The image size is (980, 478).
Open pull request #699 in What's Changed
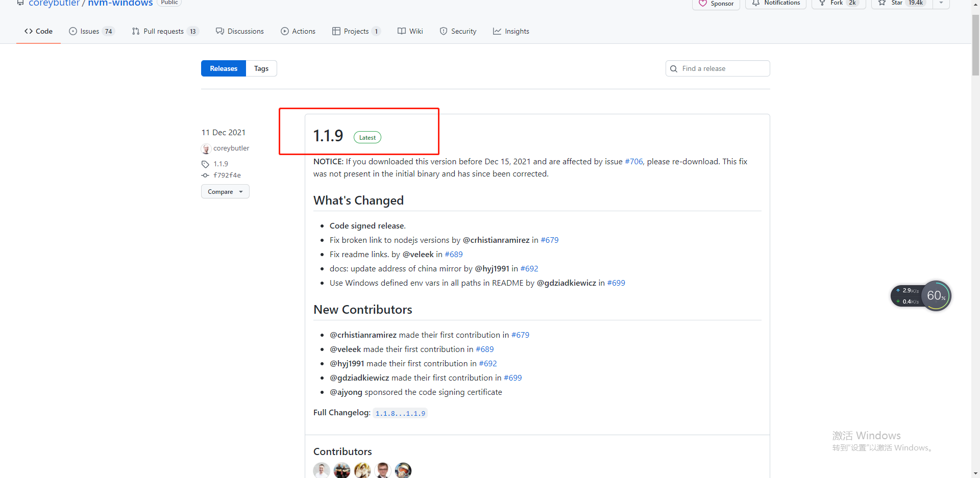616,283
